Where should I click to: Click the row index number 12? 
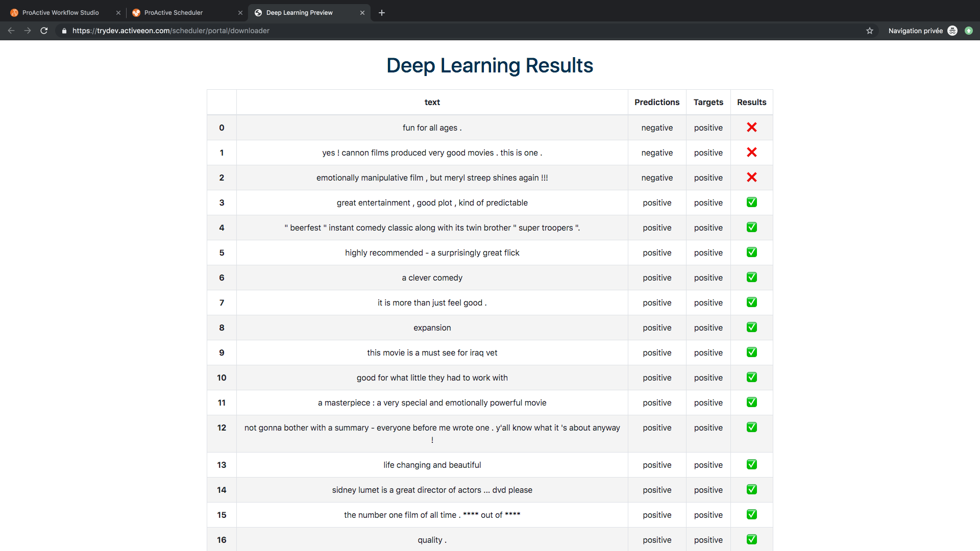coord(222,428)
